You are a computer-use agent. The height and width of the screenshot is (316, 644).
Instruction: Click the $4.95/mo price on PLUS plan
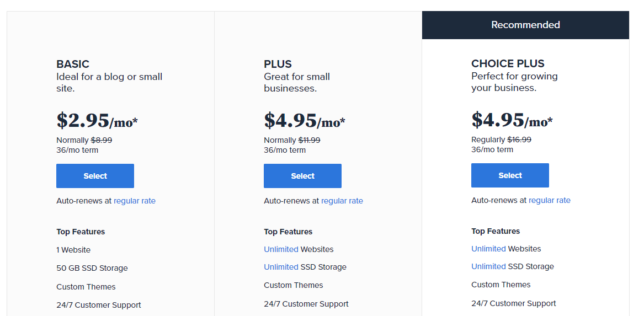pos(305,120)
